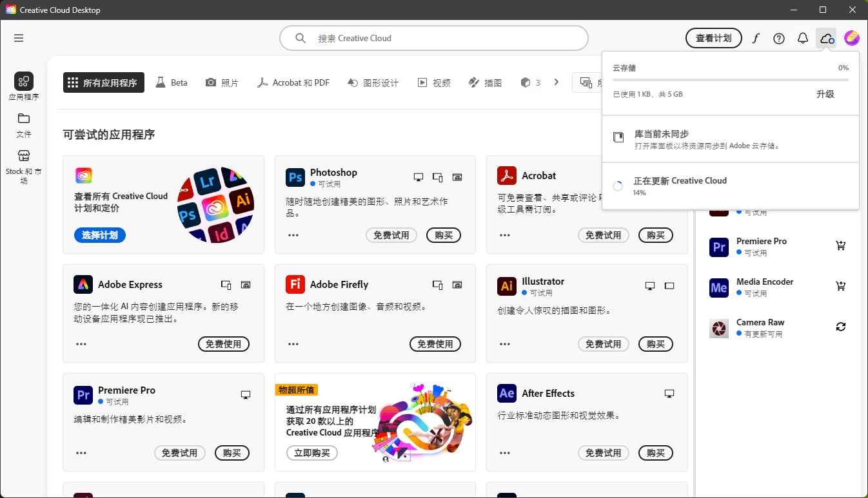The image size is (868, 498).
Task: Toggle the cloud activity icon
Action: coord(827,38)
